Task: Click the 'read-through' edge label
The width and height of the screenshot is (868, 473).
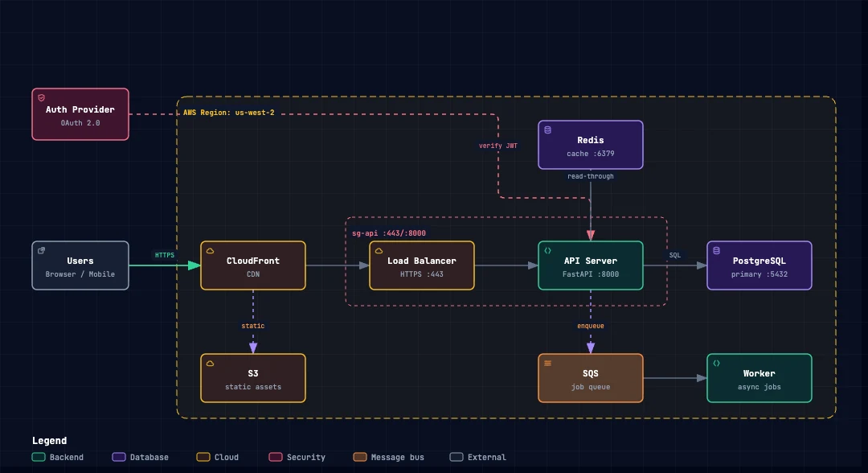Action: (591, 176)
